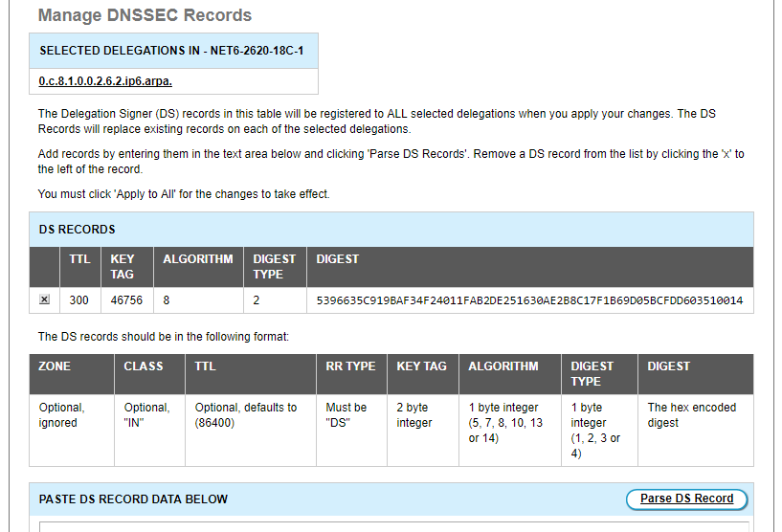Click the 'Paste DS Record Data Below' header
The height and width of the screenshot is (532, 782).
(133, 499)
